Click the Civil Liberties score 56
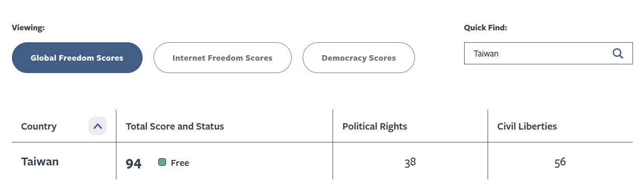Image resolution: width=644 pixels, height=193 pixels. pyautogui.click(x=560, y=162)
